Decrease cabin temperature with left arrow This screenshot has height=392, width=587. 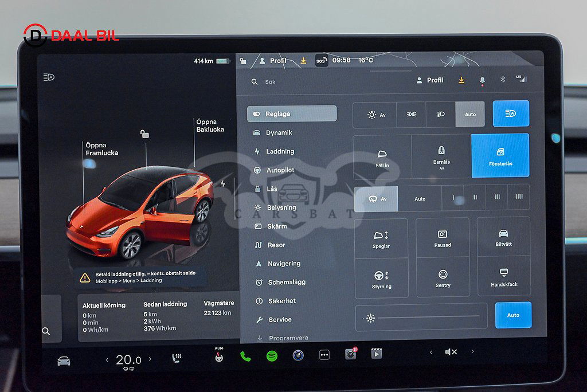pos(107,360)
